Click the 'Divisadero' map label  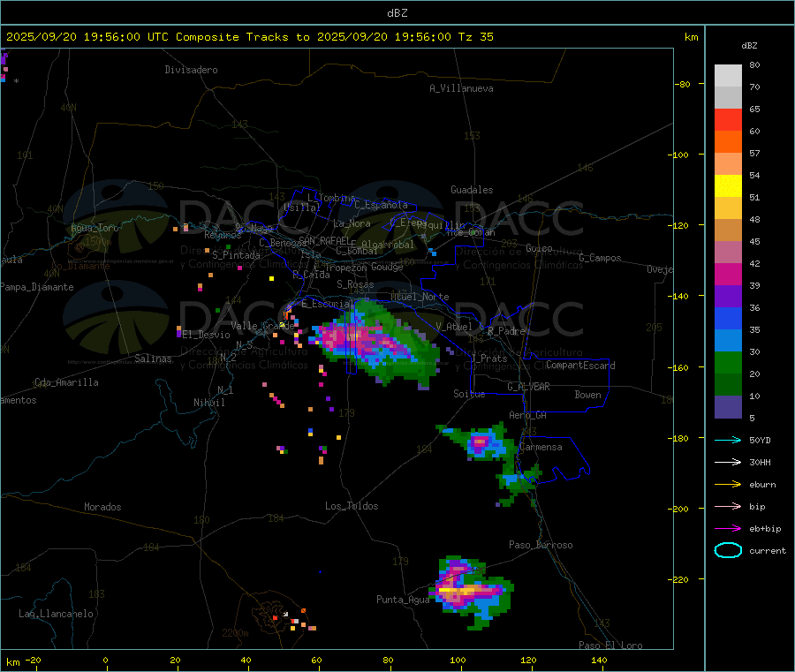click(191, 70)
